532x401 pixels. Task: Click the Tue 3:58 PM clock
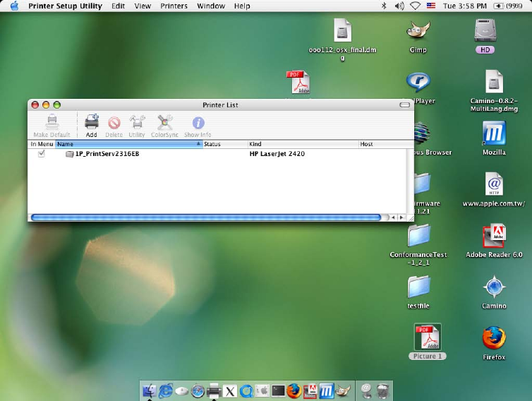464,6
